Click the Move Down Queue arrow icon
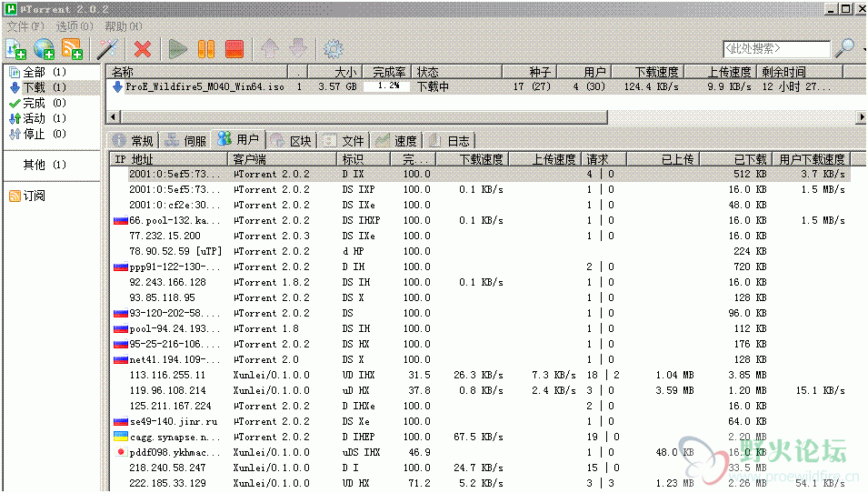This screenshot has height=493, width=868. click(298, 49)
